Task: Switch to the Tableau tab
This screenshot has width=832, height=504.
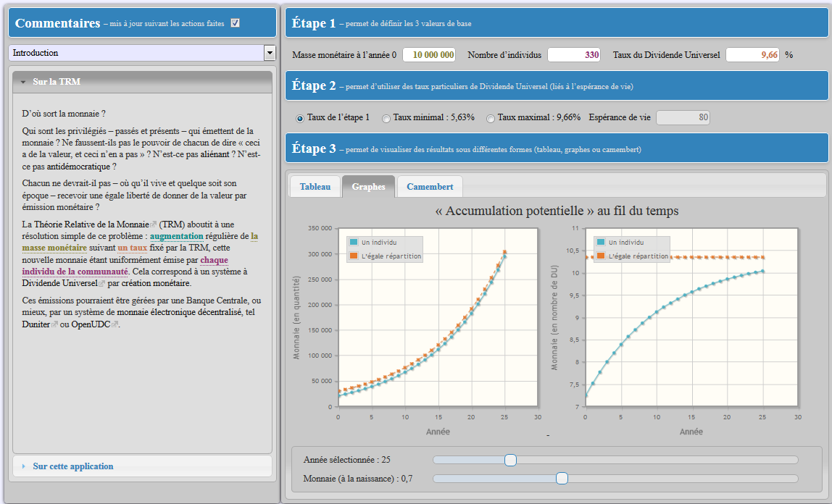Action: [315, 187]
